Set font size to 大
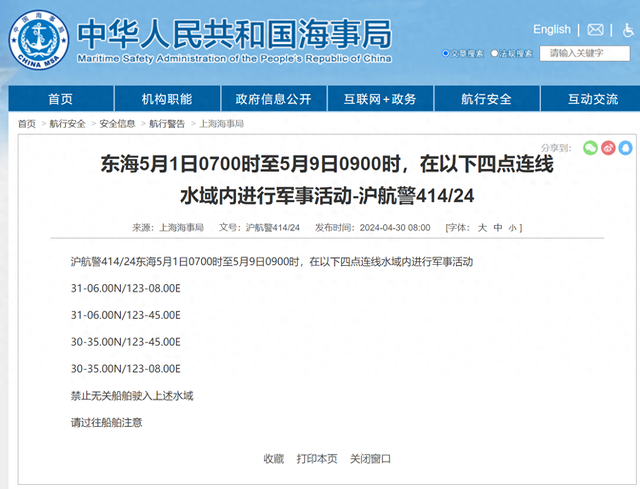The width and height of the screenshot is (640, 489). [482, 227]
